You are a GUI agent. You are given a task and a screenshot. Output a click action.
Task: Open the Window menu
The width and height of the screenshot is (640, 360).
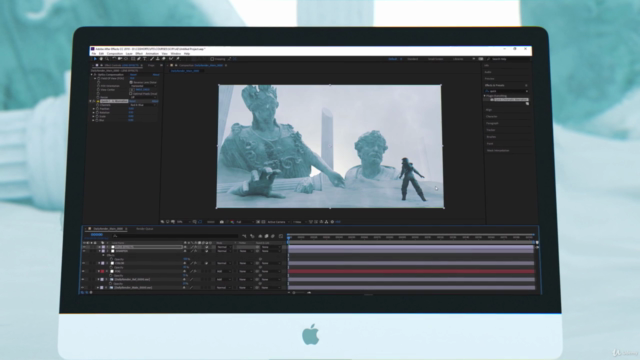[176, 53]
